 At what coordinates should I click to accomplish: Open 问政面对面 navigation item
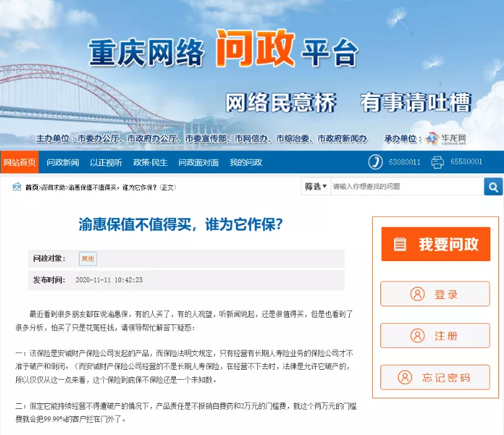pos(198,162)
